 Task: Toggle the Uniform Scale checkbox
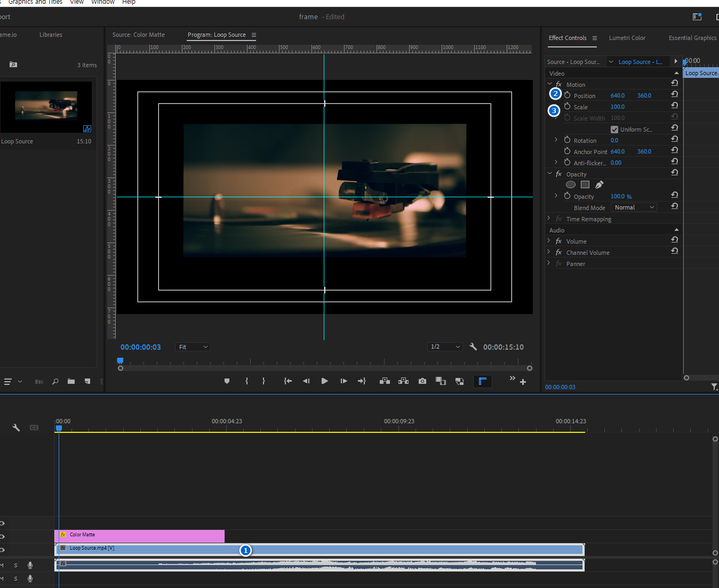tap(614, 130)
